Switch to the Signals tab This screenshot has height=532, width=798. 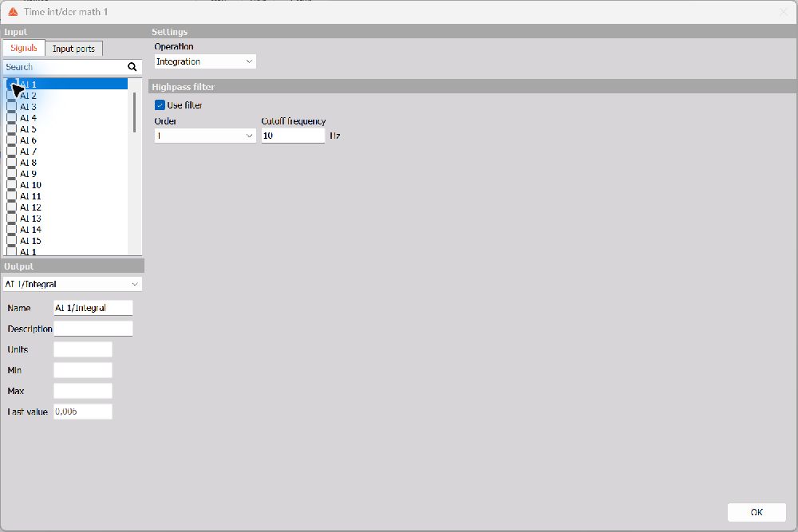click(x=24, y=49)
